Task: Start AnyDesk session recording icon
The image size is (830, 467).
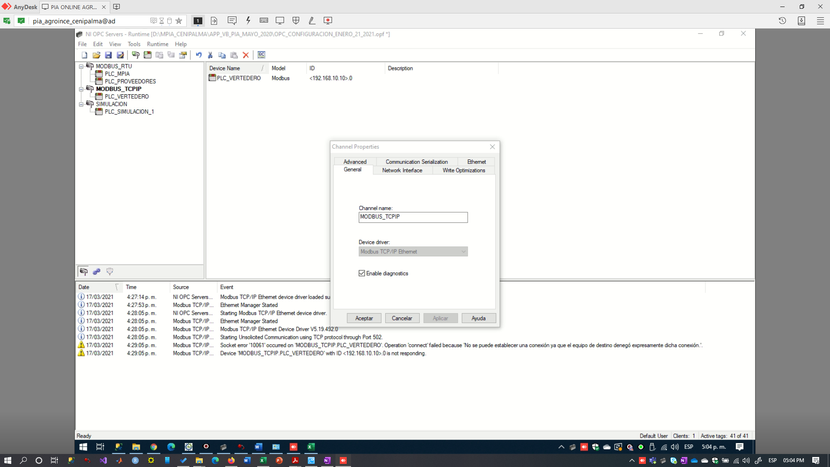Action: [x=328, y=21]
